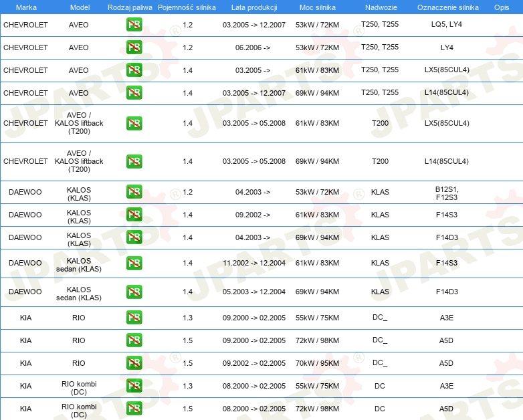Image resolution: width=523 pixels, height=420 pixels.
Task: Click 11.2002 -> 12.2004 production years
Action: click(x=254, y=263)
